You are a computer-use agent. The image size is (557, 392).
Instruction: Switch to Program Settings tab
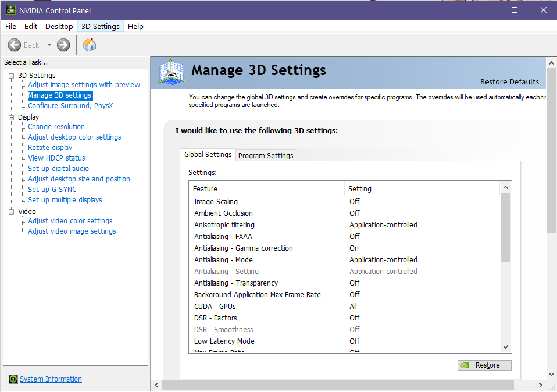pyautogui.click(x=266, y=155)
